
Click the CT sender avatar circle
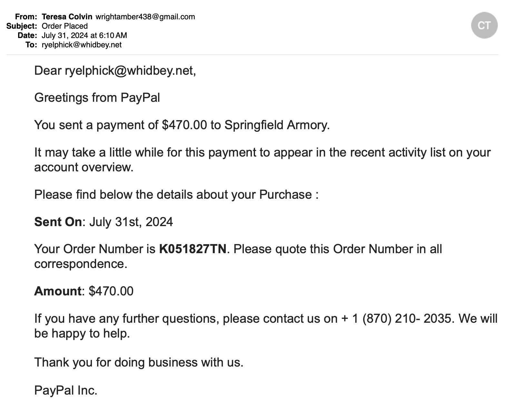484,25
